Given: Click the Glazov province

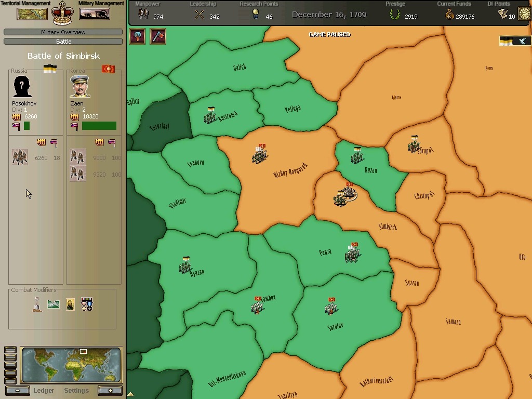Looking at the screenshot, I should click(x=396, y=97).
